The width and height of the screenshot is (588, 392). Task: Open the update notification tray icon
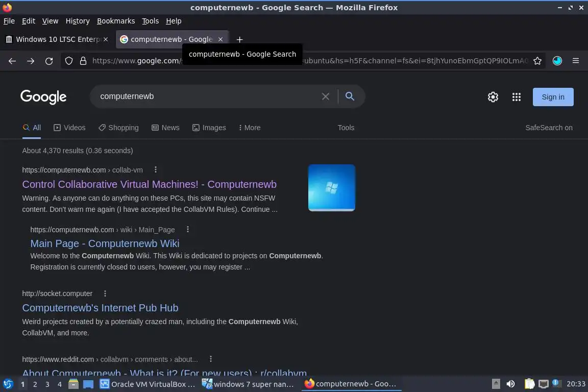pos(557,383)
